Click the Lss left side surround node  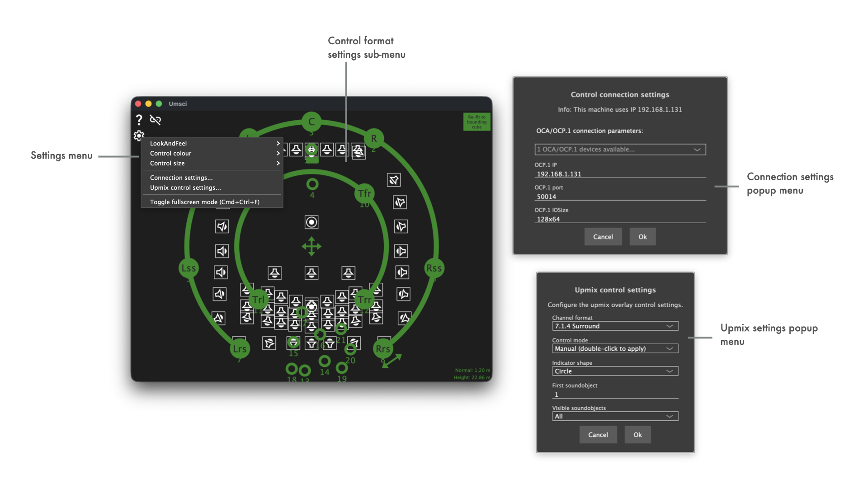coord(189,268)
